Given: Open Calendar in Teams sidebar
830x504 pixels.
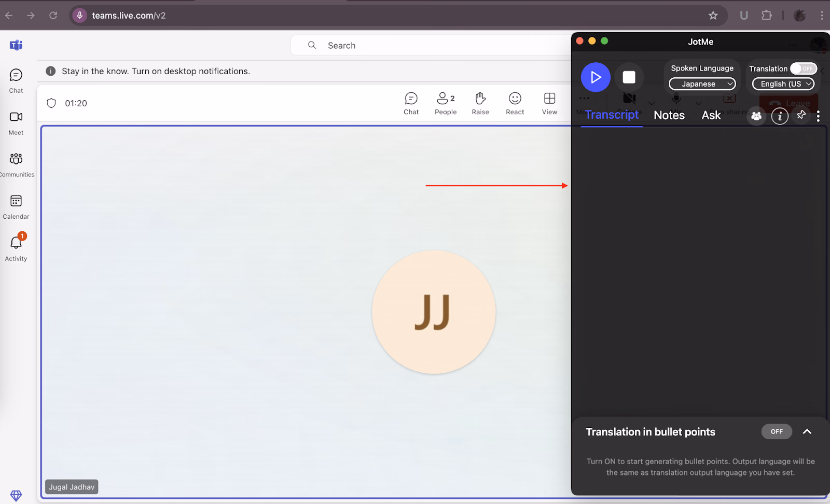Looking at the screenshot, I should [x=16, y=207].
